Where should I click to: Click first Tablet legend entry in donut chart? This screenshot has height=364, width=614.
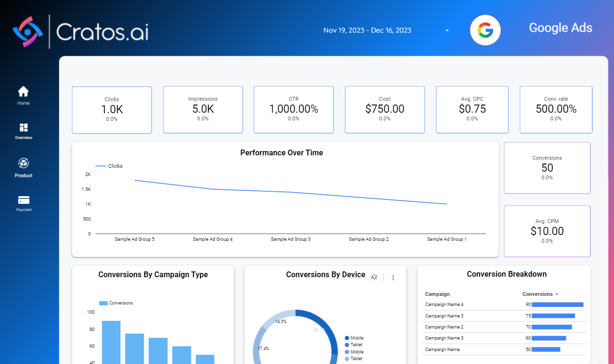(x=354, y=345)
